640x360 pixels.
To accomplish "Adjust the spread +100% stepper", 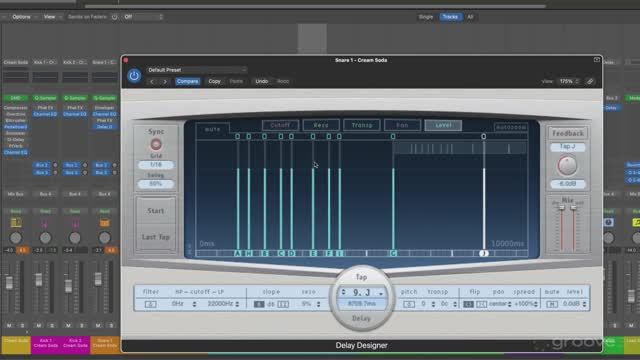I will [x=536, y=304].
